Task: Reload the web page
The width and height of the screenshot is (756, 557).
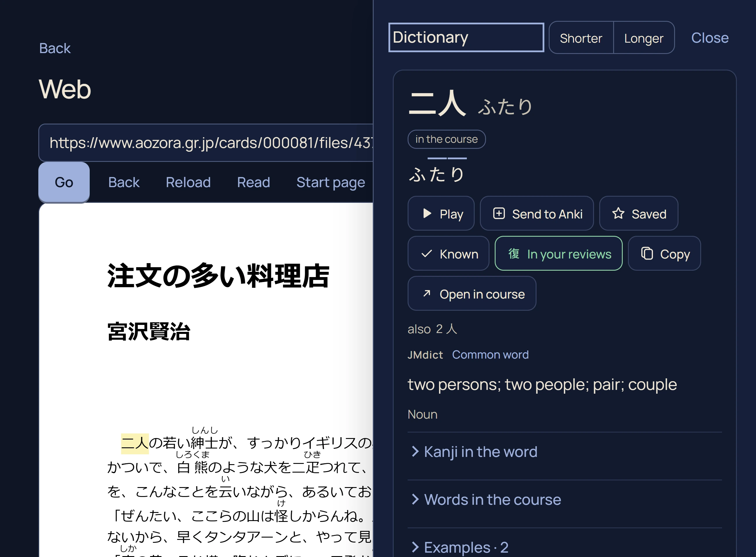Action: point(188,182)
